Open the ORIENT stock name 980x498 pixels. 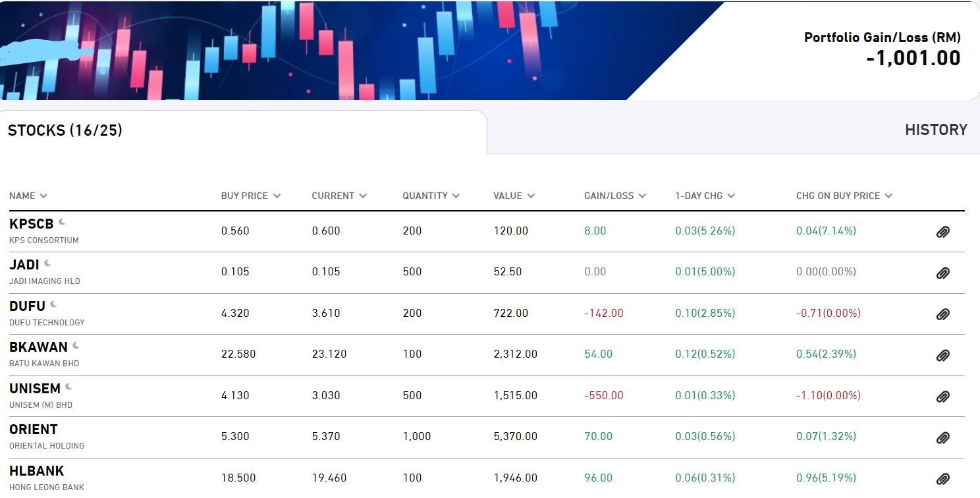pyautogui.click(x=34, y=429)
